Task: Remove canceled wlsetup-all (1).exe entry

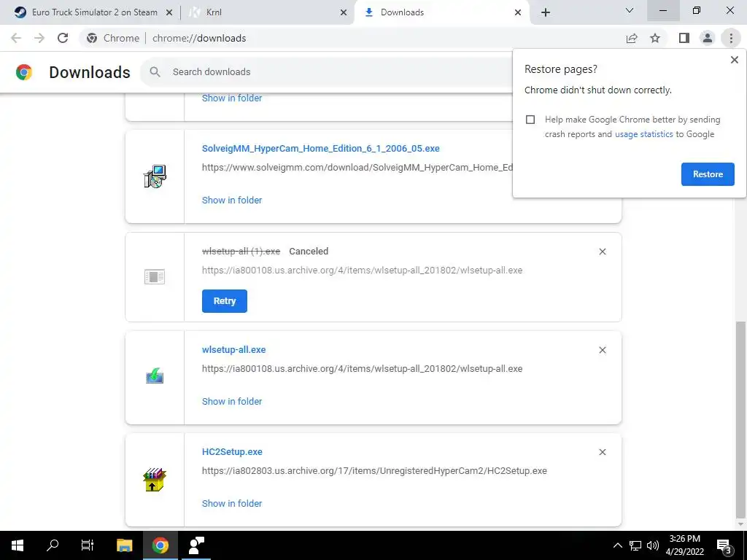Action: coord(602,252)
